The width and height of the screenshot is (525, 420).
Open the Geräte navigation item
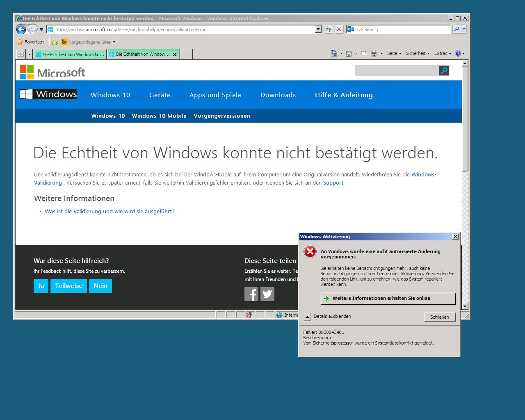point(160,95)
